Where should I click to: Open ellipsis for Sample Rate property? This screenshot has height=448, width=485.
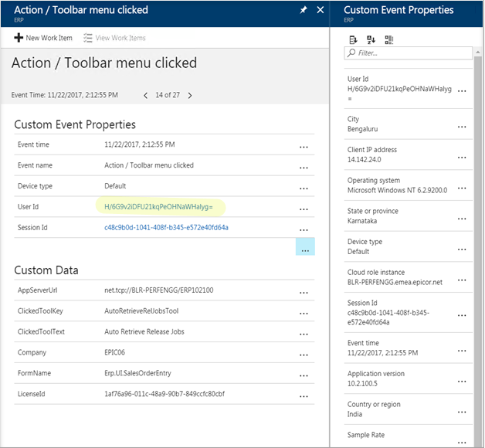pyautogui.click(x=462, y=443)
